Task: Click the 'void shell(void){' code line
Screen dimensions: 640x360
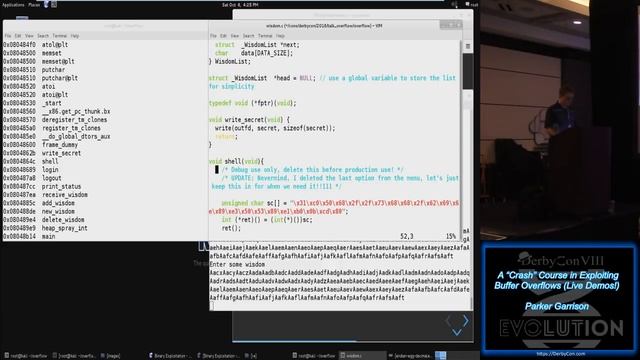Action: tap(236, 162)
